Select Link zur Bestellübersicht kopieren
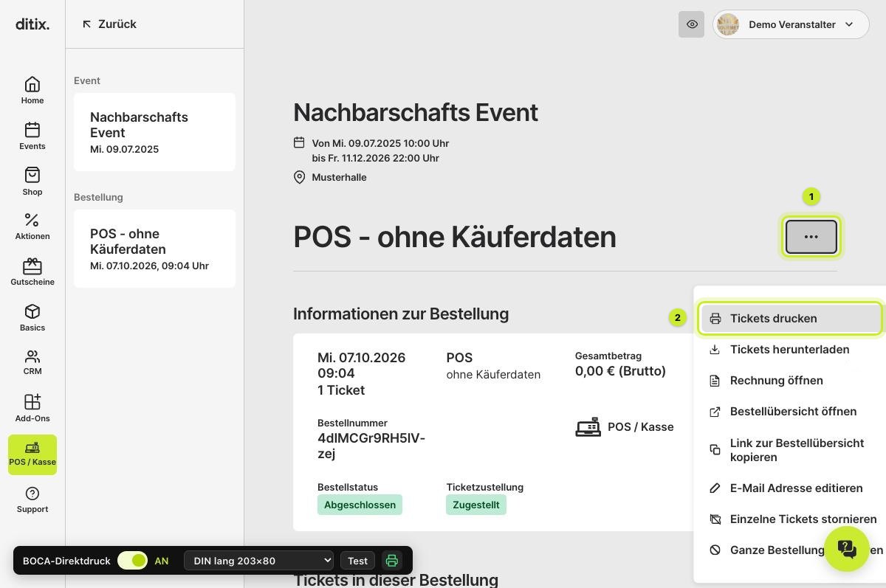 [x=791, y=450]
